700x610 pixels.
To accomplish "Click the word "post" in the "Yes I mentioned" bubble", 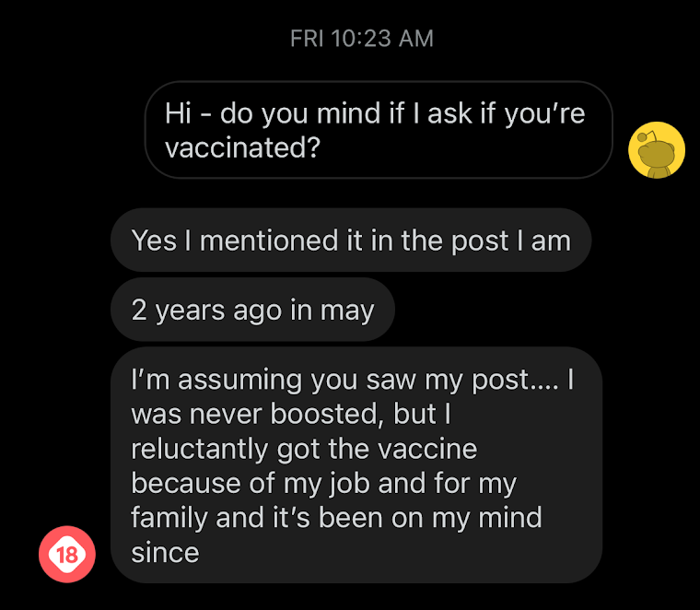I will tap(480, 241).
